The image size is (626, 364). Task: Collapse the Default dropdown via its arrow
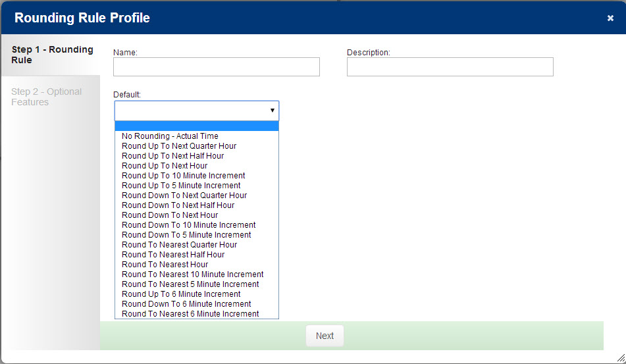click(x=273, y=111)
